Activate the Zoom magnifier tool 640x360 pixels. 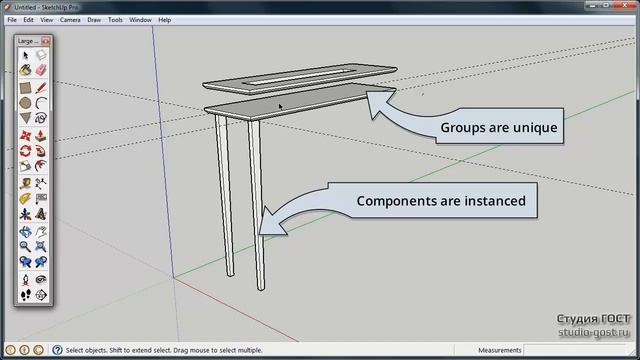pos(25,247)
